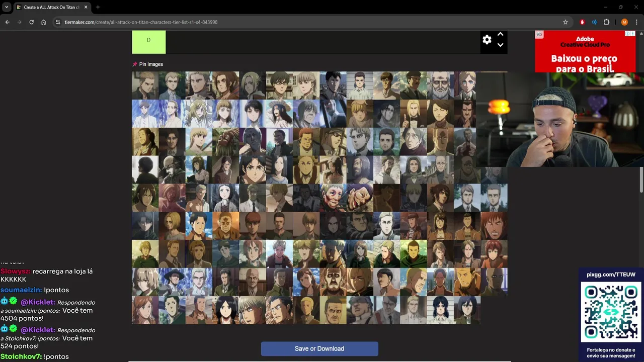Open the red extension icon in toolbar
The height and width of the screenshot is (362, 644).
(582, 22)
